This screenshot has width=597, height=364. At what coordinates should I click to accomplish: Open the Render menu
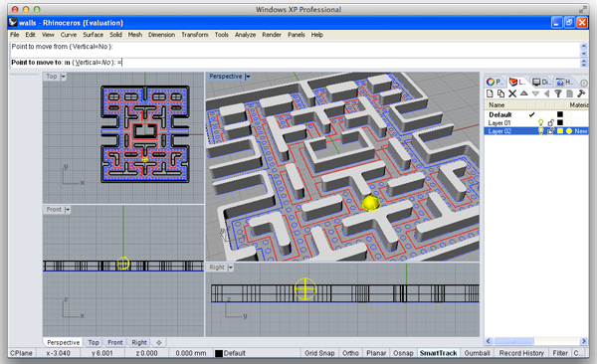coord(272,35)
